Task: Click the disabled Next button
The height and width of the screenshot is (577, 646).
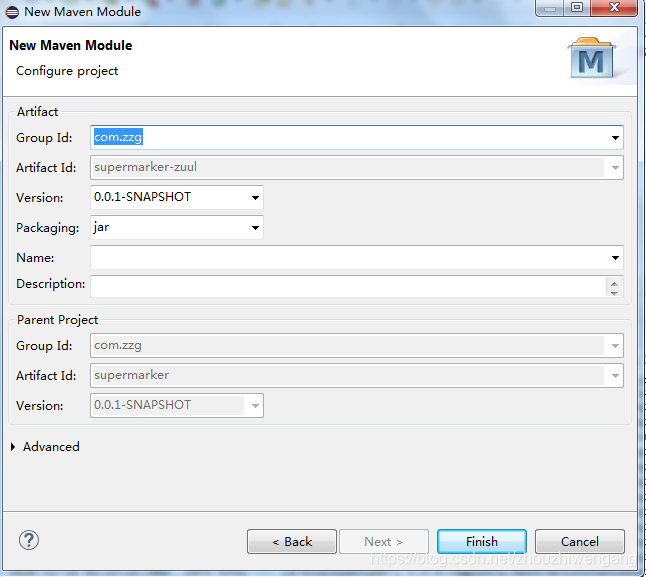Action: tap(384, 542)
